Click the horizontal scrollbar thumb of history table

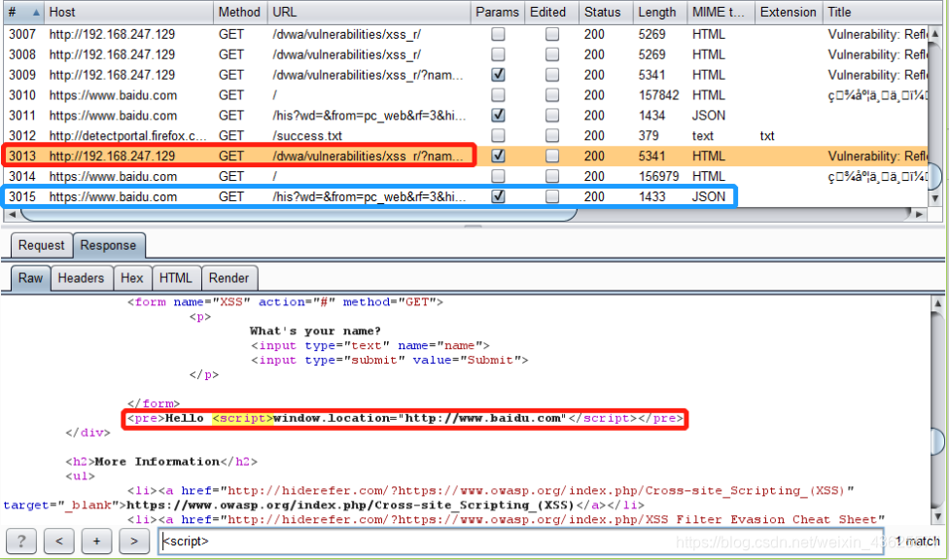(x=299, y=214)
